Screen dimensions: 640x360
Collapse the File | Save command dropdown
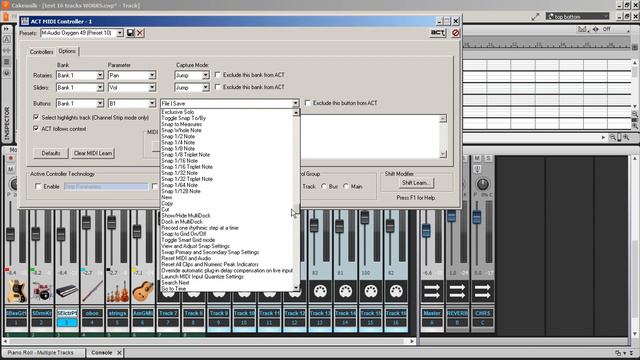click(295, 103)
